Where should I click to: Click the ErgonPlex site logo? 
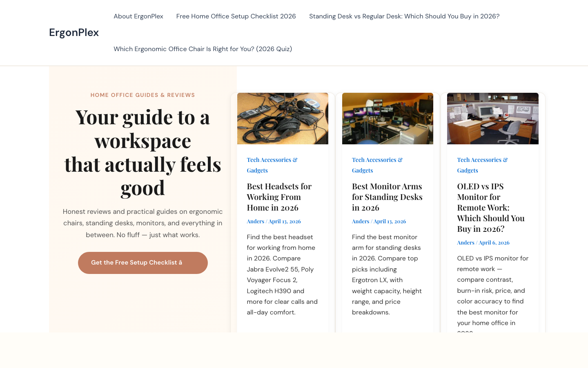tap(74, 33)
